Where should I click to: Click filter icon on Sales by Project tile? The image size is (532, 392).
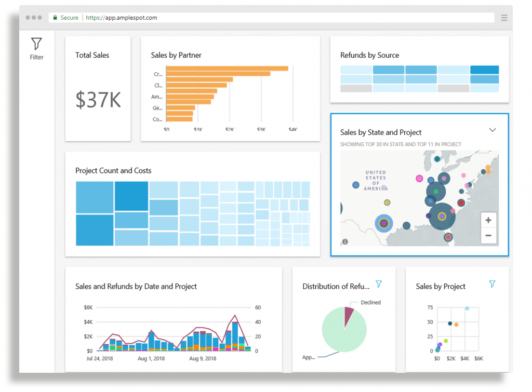[492, 284]
